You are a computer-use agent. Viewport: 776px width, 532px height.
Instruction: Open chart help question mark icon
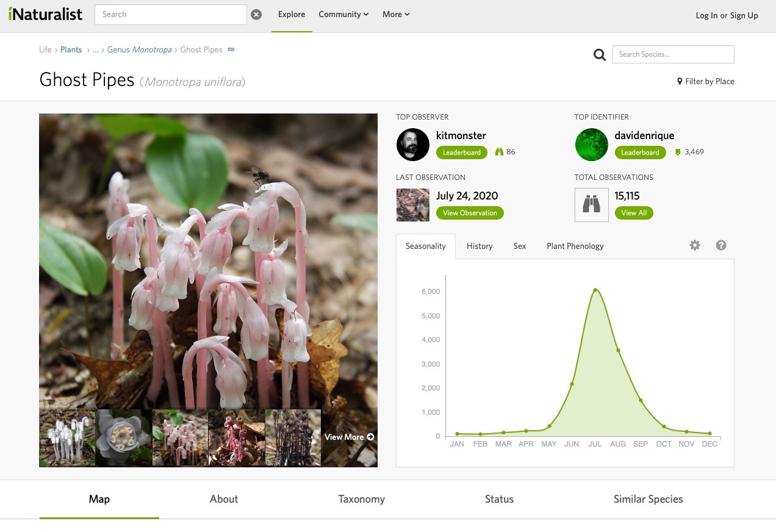coord(721,245)
